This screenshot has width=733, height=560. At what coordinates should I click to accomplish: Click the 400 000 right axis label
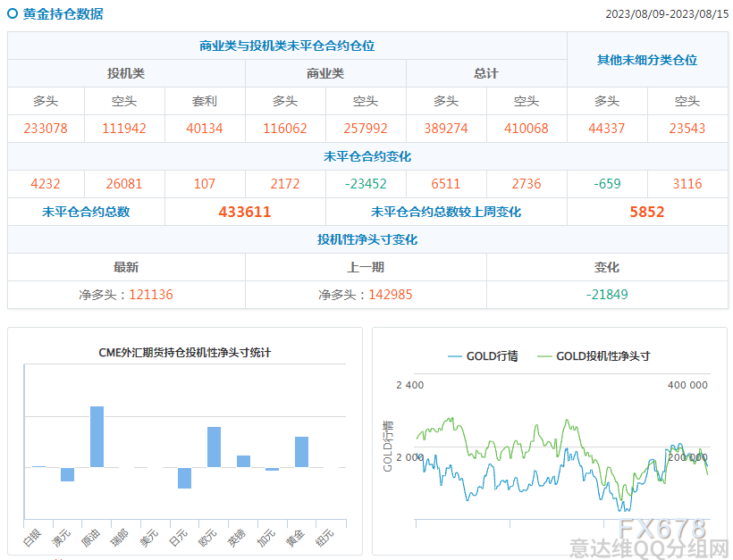tap(687, 385)
